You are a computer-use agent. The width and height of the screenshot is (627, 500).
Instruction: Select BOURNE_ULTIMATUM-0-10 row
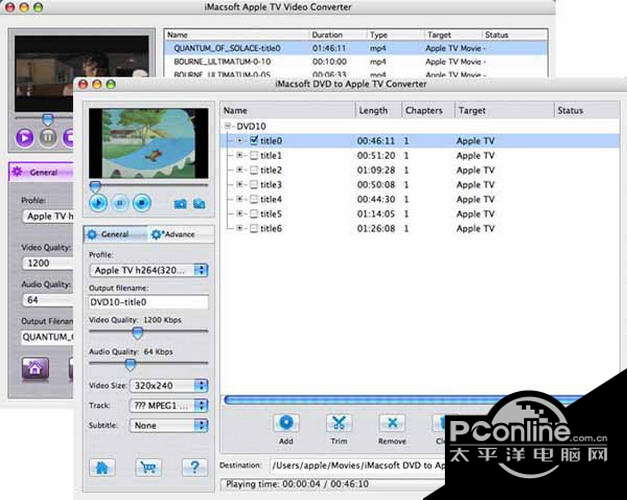[356, 62]
